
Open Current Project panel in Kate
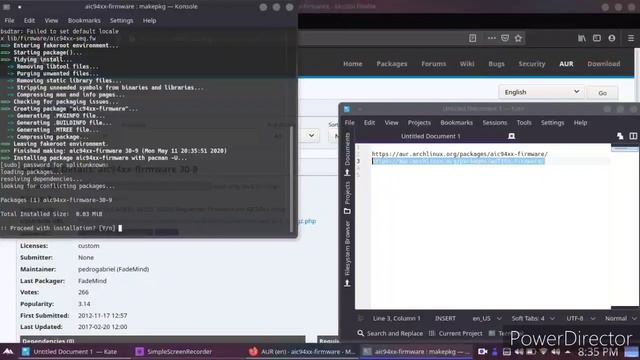click(456, 333)
